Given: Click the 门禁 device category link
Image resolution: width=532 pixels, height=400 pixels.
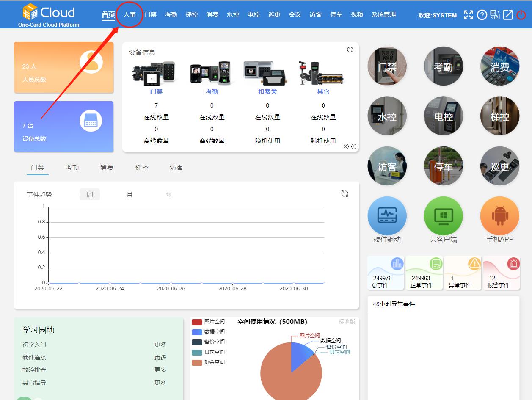Looking at the screenshot, I should click(x=156, y=91).
